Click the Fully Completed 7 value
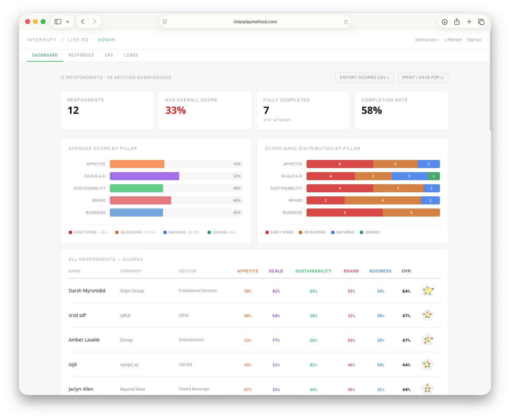Image resolution: width=510 pixels, height=420 pixels. pos(266,110)
